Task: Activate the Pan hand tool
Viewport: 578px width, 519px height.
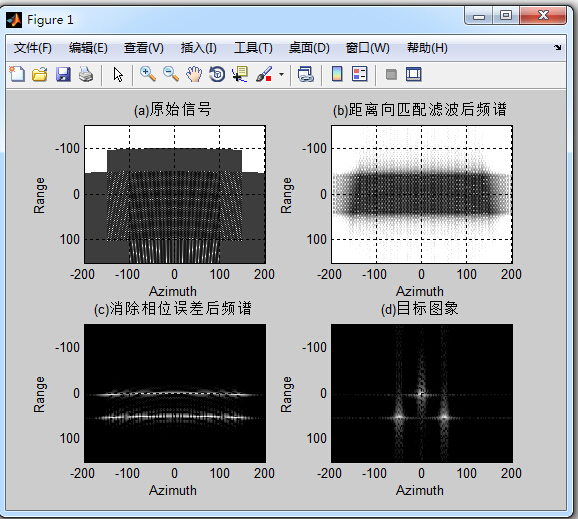Action: coord(194,74)
